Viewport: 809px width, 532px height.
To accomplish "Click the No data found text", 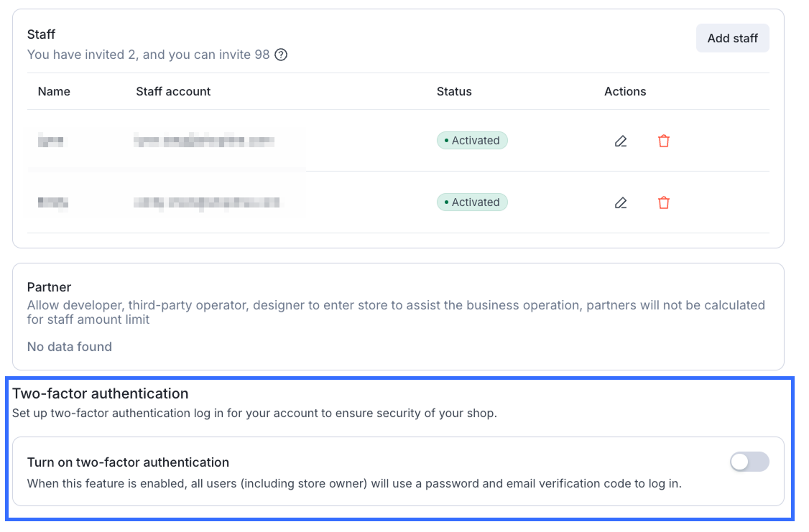I will [x=70, y=347].
